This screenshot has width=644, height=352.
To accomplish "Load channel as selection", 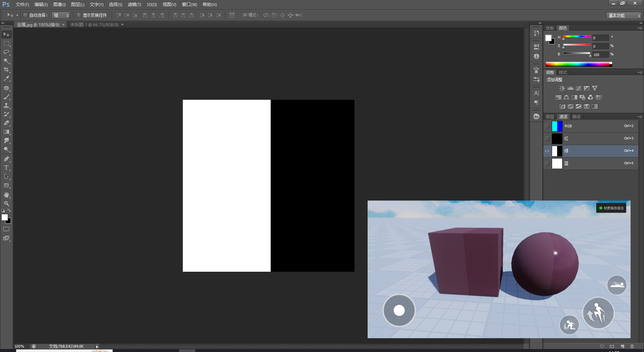I will point(602,346).
